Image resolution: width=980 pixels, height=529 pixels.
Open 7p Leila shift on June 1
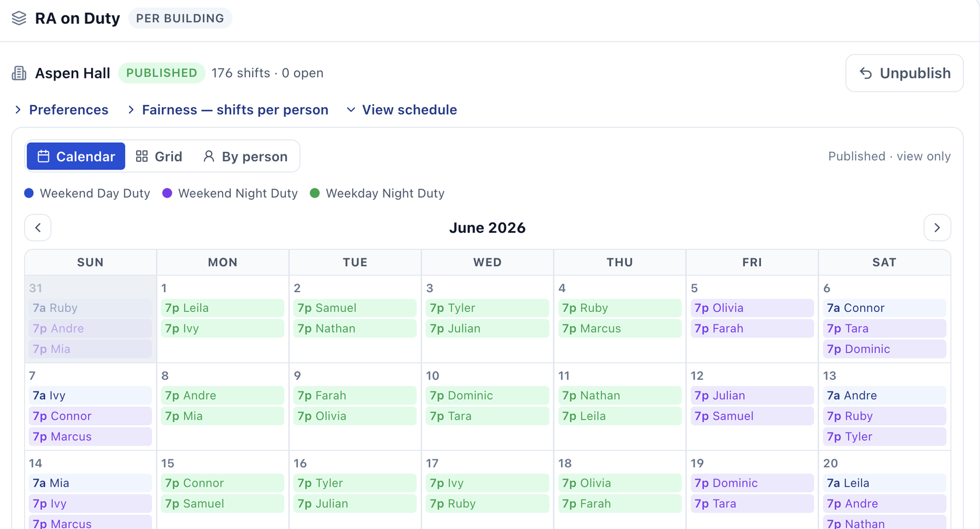223,308
